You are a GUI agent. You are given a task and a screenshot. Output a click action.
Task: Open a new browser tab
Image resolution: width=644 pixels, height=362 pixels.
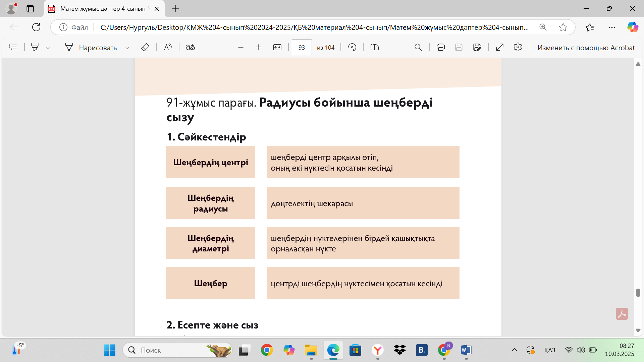tap(175, 9)
